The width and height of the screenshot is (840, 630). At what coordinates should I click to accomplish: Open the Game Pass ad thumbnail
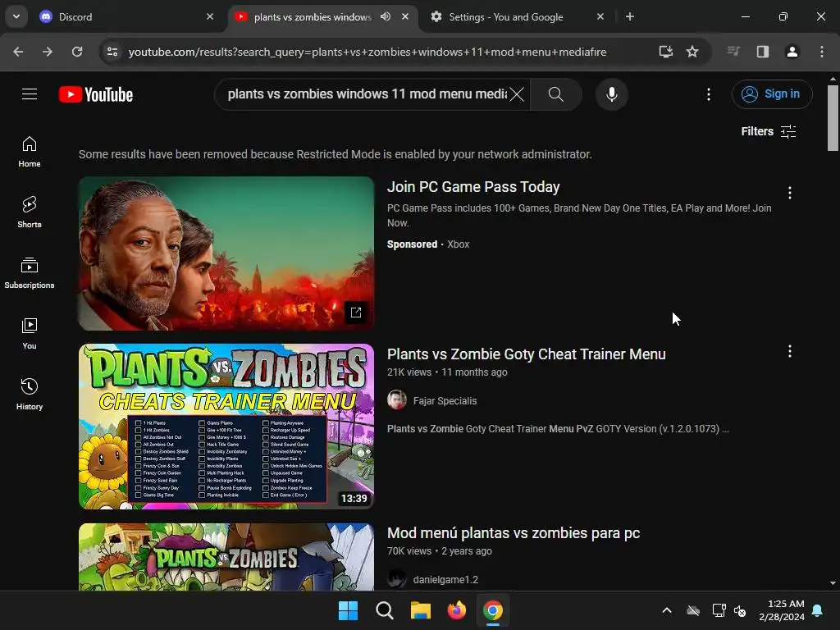click(226, 253)
